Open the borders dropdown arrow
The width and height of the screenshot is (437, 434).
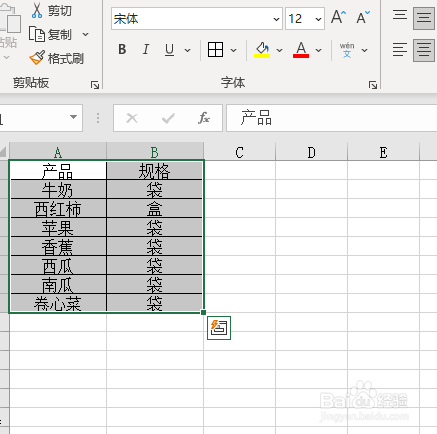pyautogui.click(x=234, y=50)
